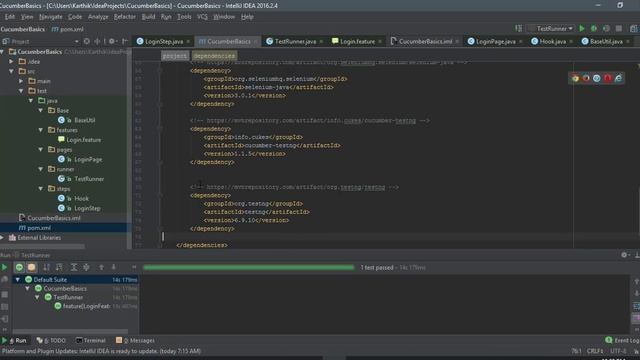This screenshot has height=360, width=640.
Task: Go to next failed test arrow
Action: click(x=113, y=267)
